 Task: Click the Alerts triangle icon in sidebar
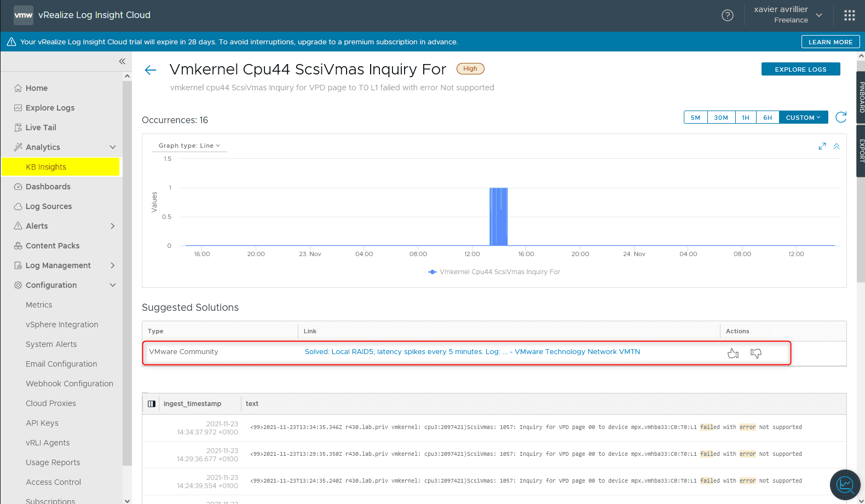coord(18,226)
